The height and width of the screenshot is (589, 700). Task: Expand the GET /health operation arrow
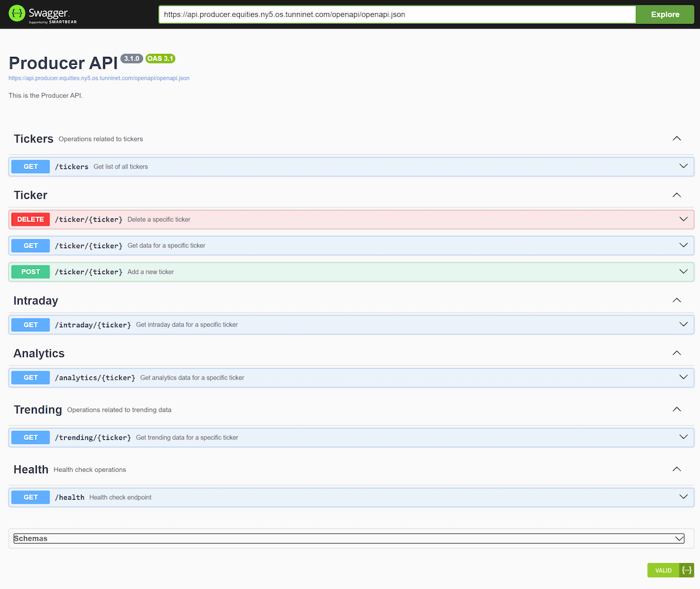tap(684, 497)
